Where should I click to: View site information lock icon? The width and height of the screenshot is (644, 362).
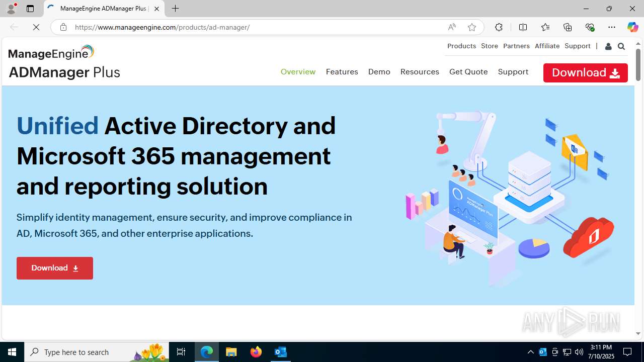[63, 27]
